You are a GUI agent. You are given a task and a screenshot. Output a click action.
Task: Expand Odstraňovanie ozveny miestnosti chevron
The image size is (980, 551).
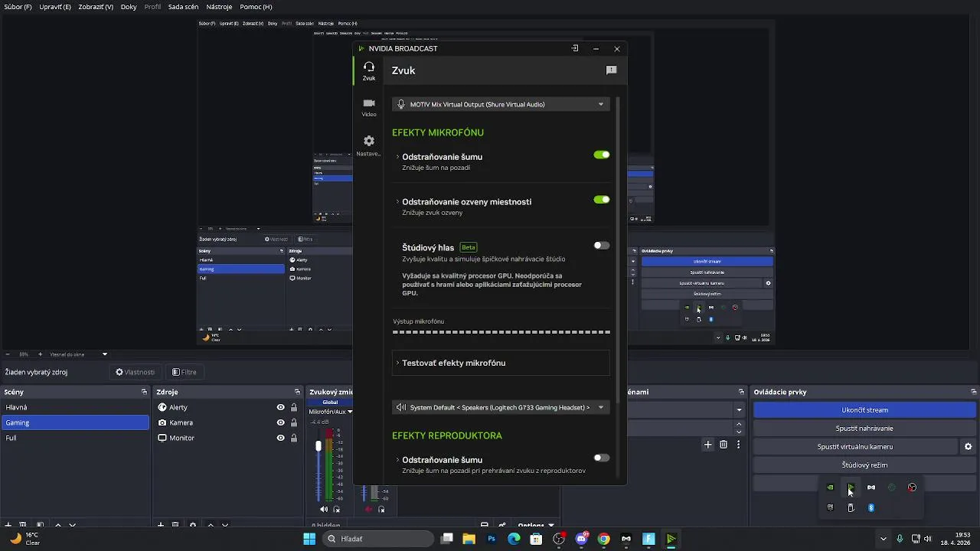tap(397, 202)
